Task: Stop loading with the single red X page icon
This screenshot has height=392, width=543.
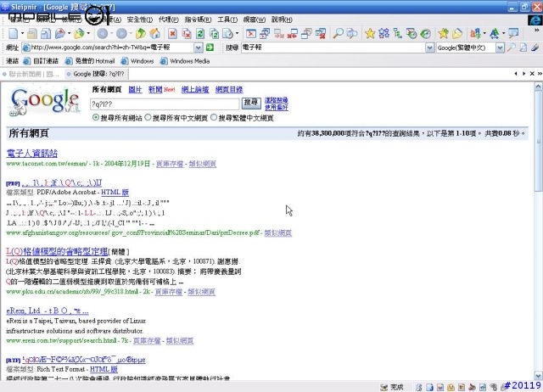Action: pyautogui.click(x=172, y=34)
